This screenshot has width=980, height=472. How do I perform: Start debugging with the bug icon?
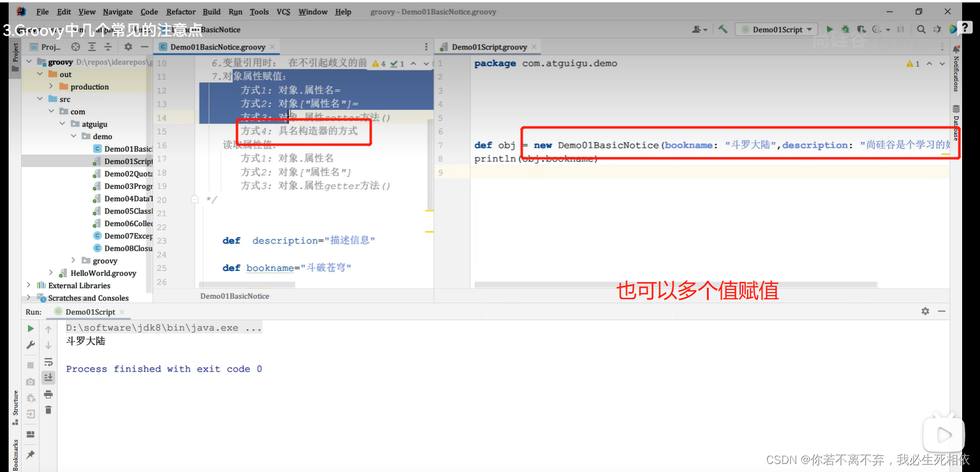[x=845, y=29]
